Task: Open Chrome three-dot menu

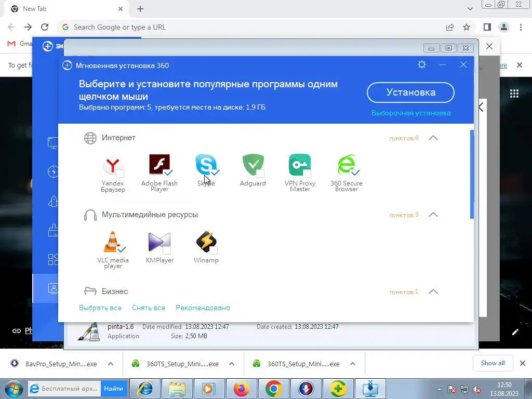Action: pyautogui.click(x=521, y=27)
